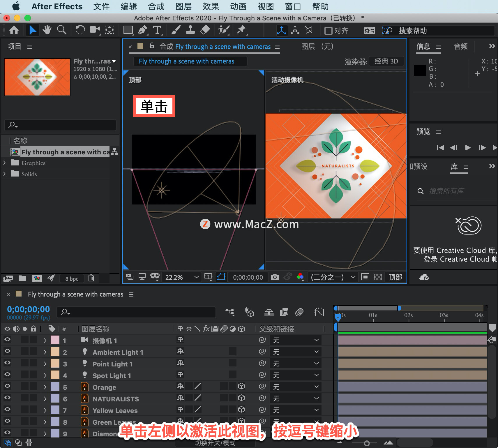This screenshot has width=498, height=448.
Task: Hide the 摄像机 1 layer
Action: [7, 339]
